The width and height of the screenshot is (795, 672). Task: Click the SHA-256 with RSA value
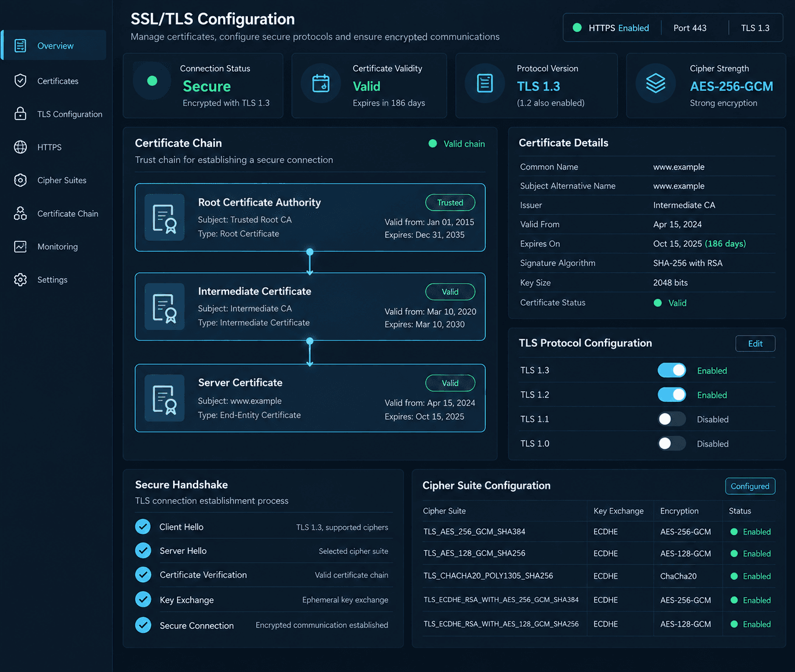point(688,263)
